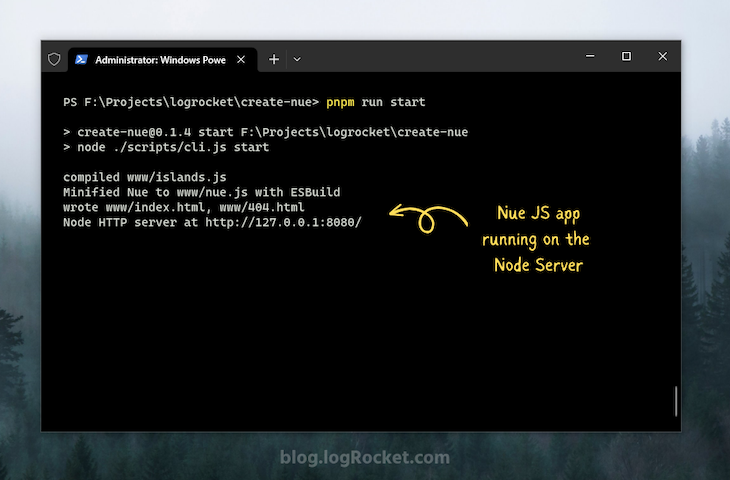Screen dimensions: 730x480
Task: Click the blog.logRocket.com watermark
Action: pyautogui.click(x=364, y=458)
